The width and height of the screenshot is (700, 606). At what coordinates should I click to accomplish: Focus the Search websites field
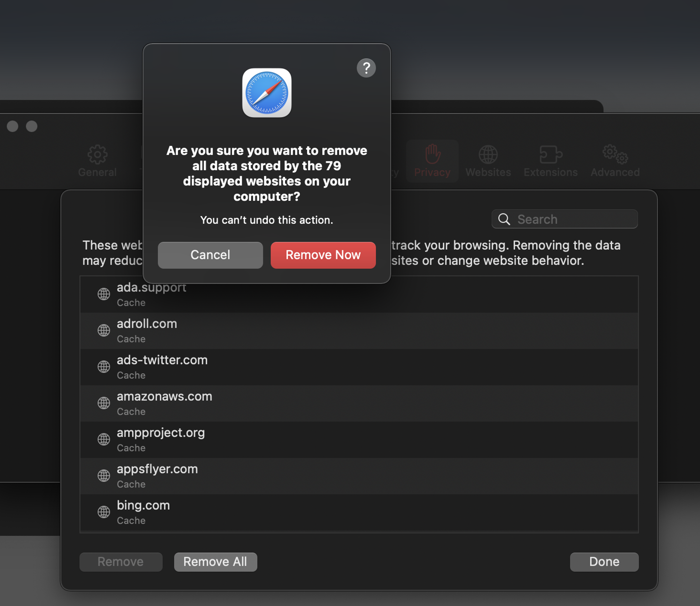(x=564, y=219)
